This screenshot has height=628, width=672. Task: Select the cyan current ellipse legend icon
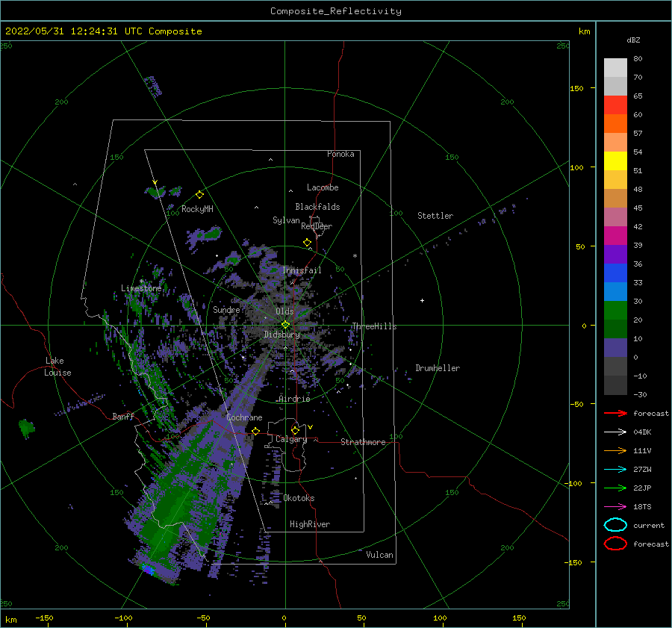615,525
